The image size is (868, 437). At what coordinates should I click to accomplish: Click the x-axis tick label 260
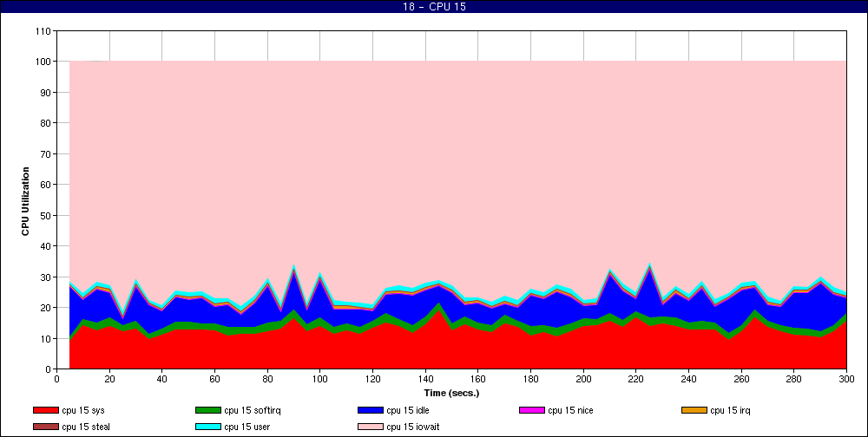[741, 379]
